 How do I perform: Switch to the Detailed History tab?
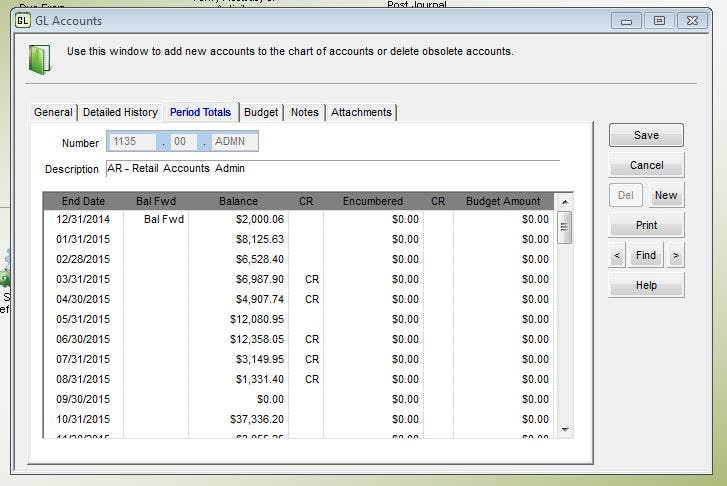point(120,112)
